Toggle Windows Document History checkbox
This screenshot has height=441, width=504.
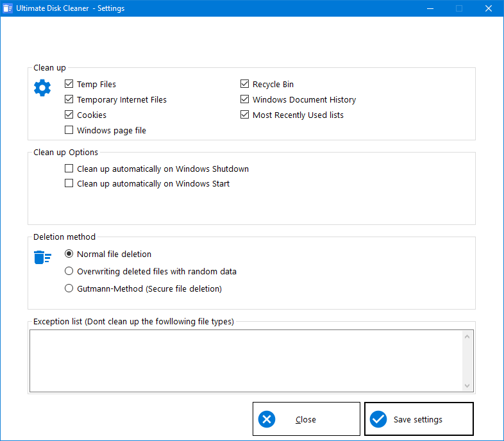[x=245, y=99]
